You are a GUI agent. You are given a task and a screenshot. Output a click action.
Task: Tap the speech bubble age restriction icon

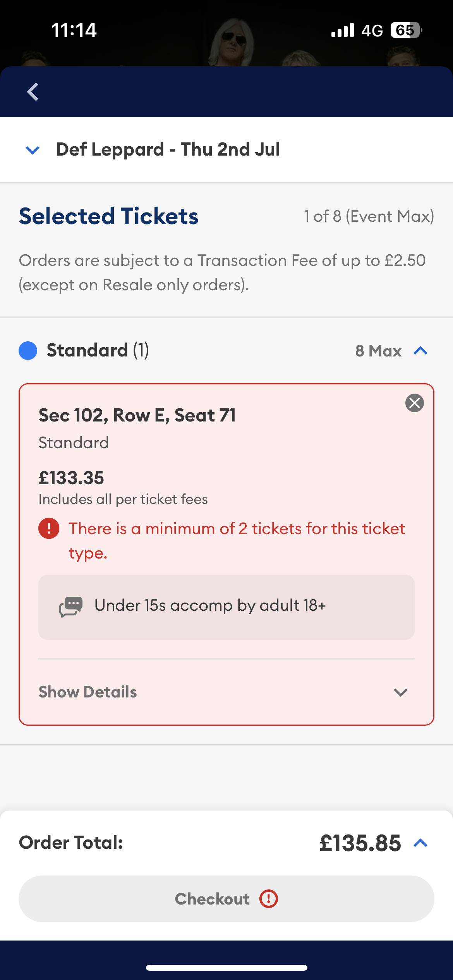70,606
